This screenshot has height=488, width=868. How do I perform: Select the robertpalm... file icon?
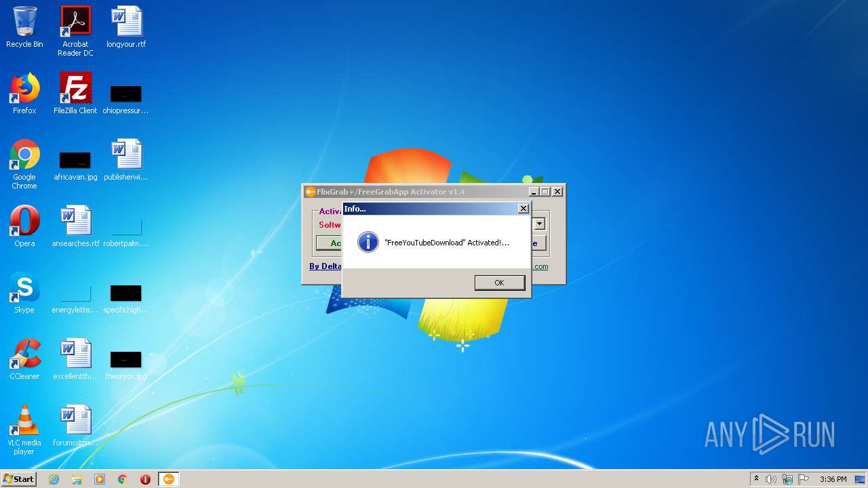(126, 232)
